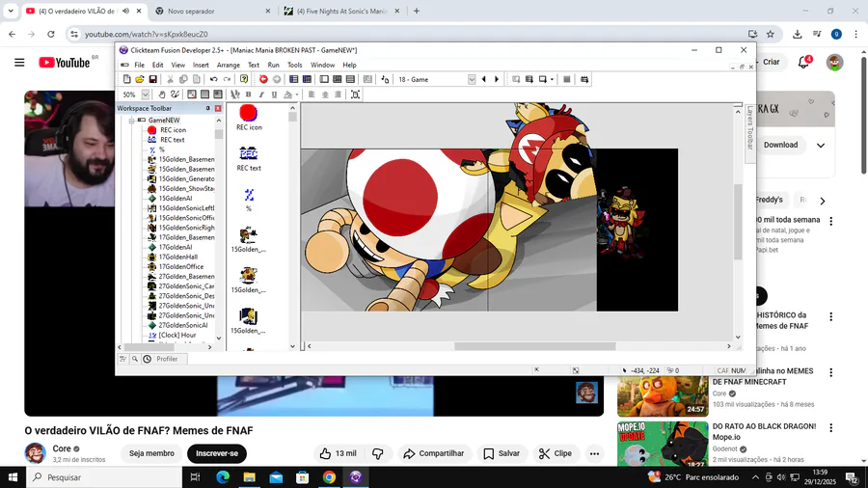Viewport: 868px width, 488px height.
Task: Select 17GoldenOffice in workspace tree
Action: [180, 266]
